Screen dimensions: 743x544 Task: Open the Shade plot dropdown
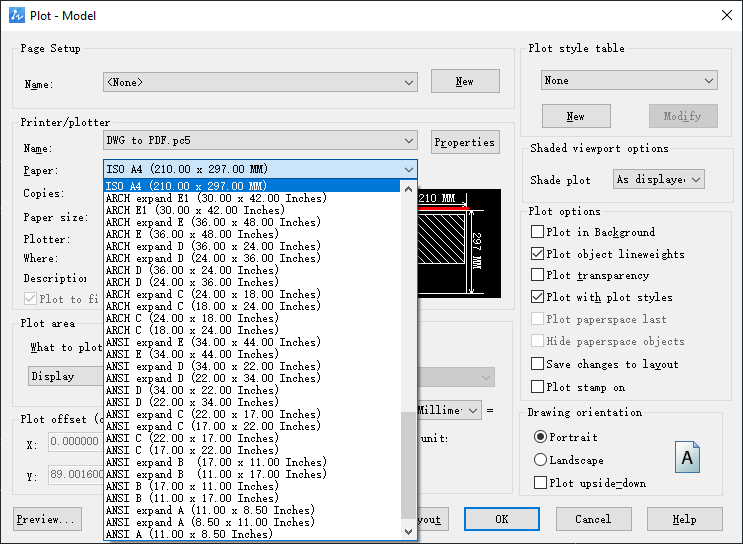pyautogui.click(x=659, y=179)
